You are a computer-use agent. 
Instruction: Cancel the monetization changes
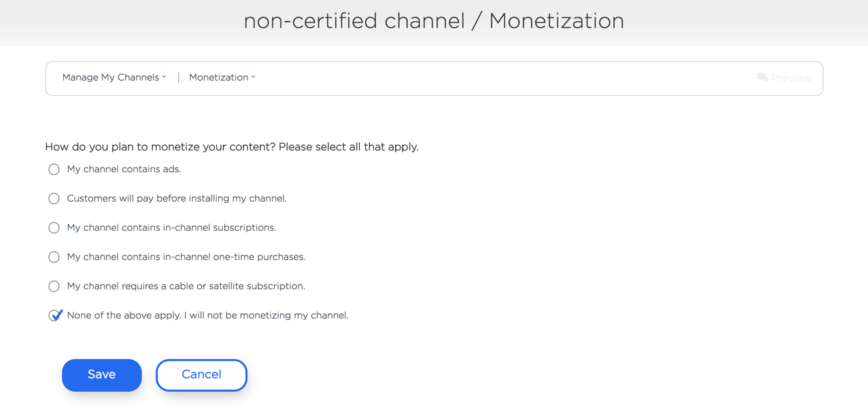[x=202, y=375]
